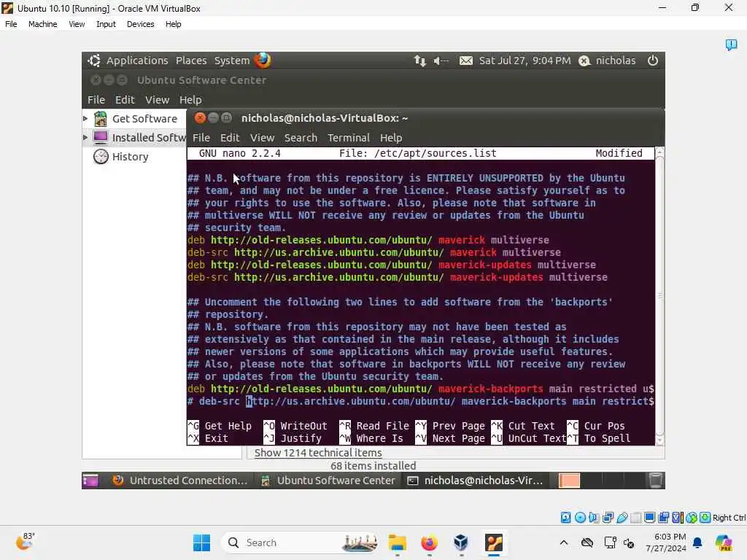The image size is (747, 560).
Task: Click the terminal vertical scrollbar
Action: [x=659, y=296]
